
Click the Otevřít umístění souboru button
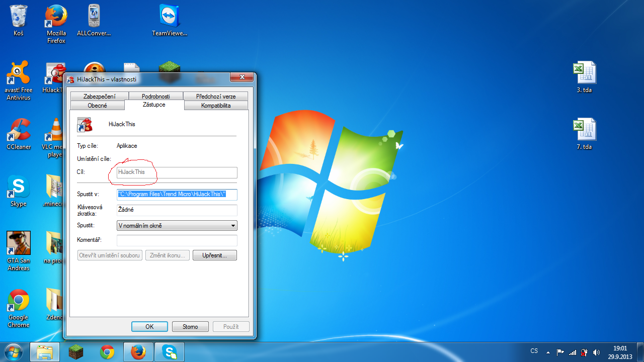click(110, 255)
